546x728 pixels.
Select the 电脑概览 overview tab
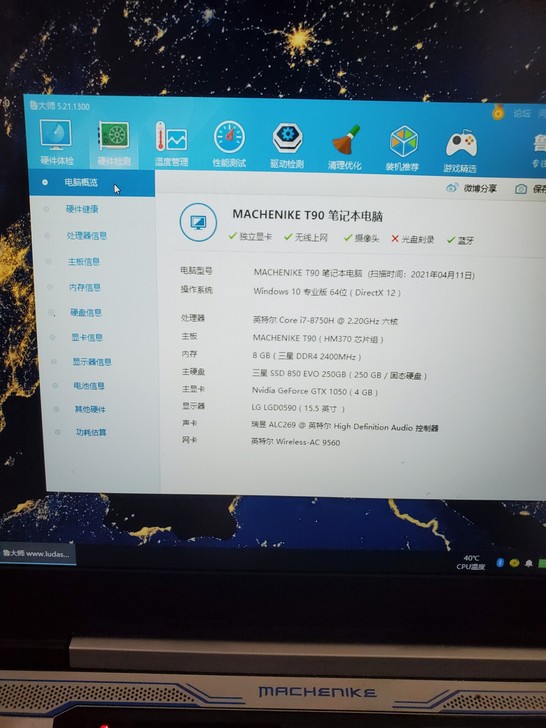click(91, 182)
